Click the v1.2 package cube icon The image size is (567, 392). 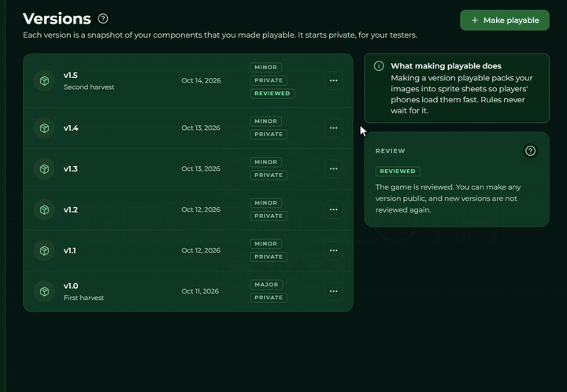pyautogui.click(x=44, y=209)
